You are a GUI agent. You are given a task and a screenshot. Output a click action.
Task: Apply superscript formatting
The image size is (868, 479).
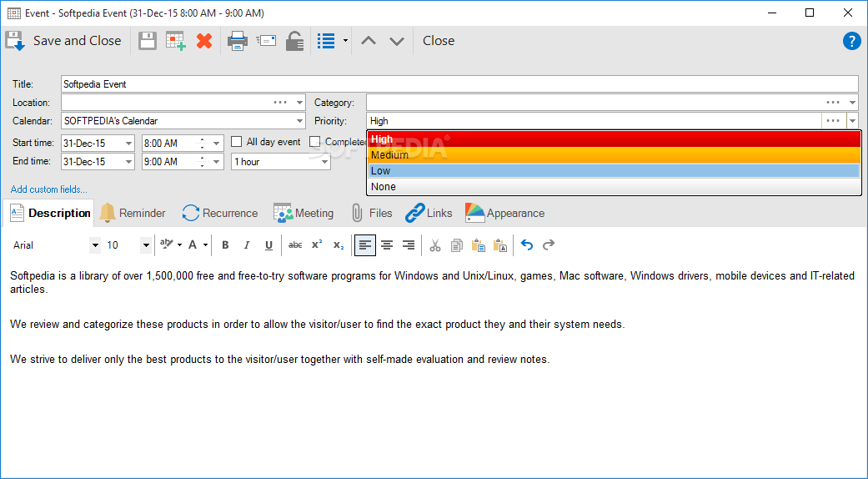pyautogui.click(x=317, y=245)
